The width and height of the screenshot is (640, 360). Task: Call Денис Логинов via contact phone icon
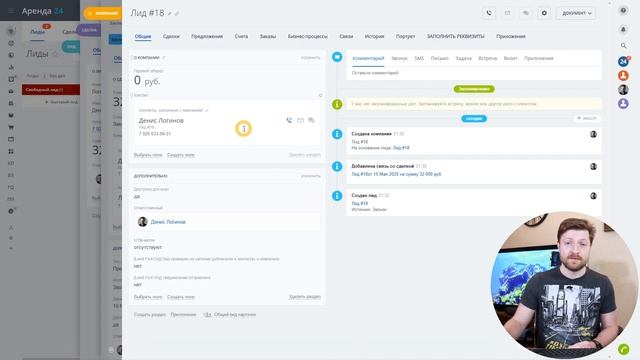pos(289,120)
